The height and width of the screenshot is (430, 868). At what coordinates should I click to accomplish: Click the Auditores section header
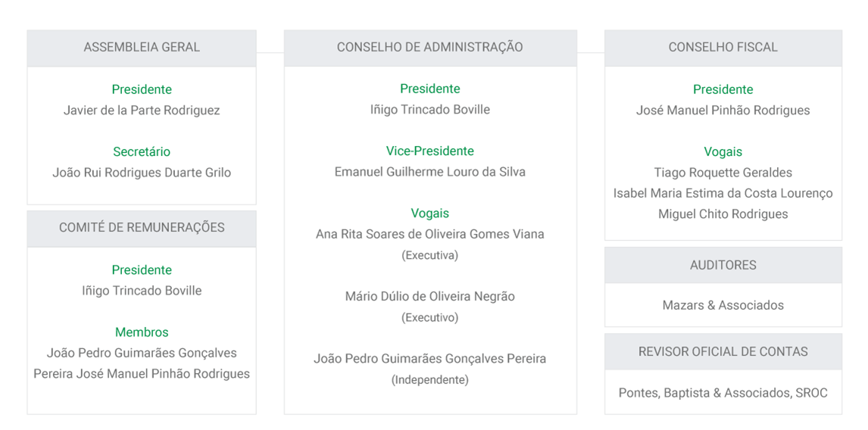723,265
